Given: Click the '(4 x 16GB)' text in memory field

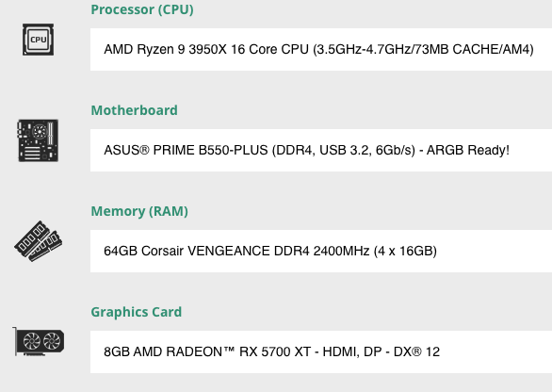Looking at the screenshot, I should 405,251.
